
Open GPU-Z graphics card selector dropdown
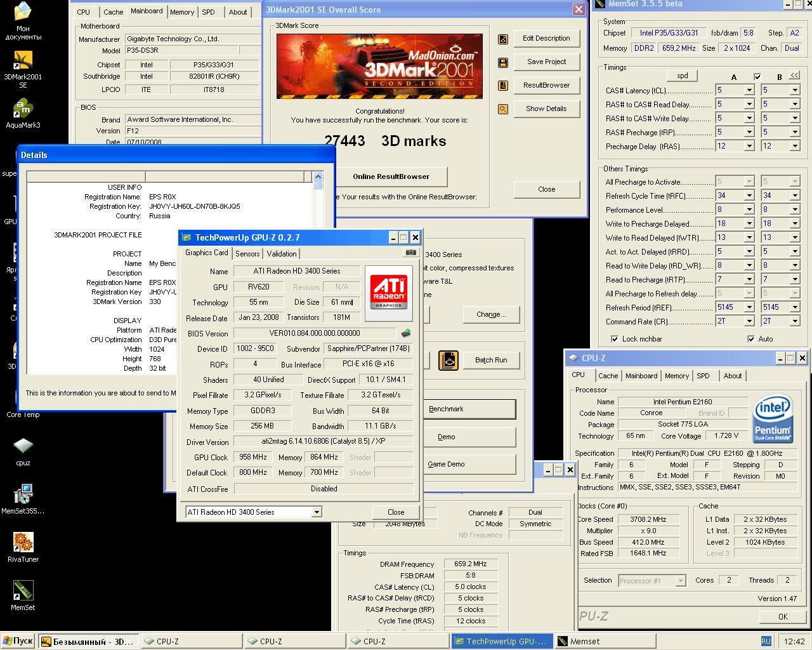tap(317, 512)
